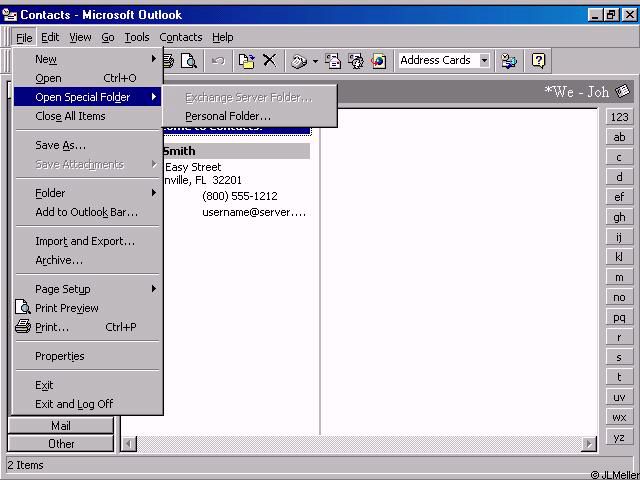Image resolution: width=640 pixels, height=480 pixels.
Task: Click the gh index tab
Action: [619, 217]
